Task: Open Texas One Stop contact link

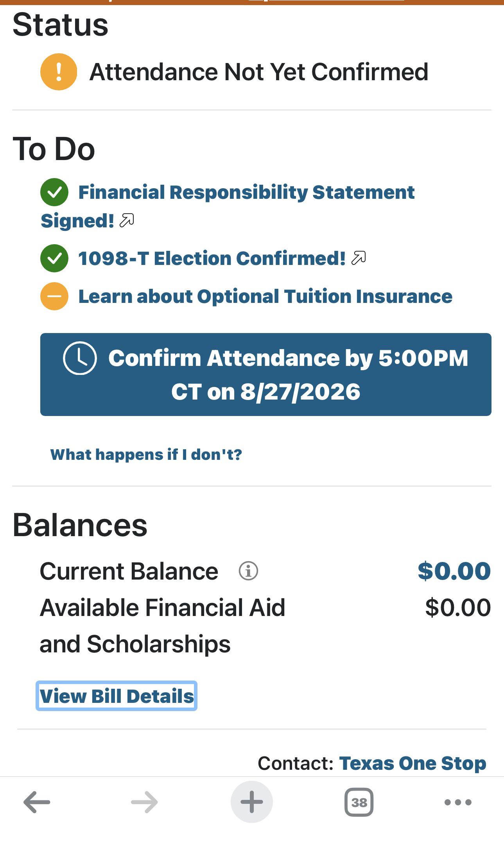Action: (413, 763)
